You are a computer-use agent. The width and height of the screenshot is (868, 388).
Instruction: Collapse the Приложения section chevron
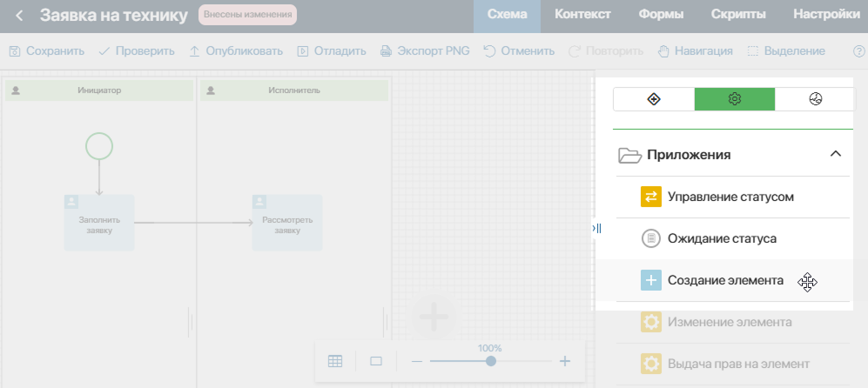point(835,154)
